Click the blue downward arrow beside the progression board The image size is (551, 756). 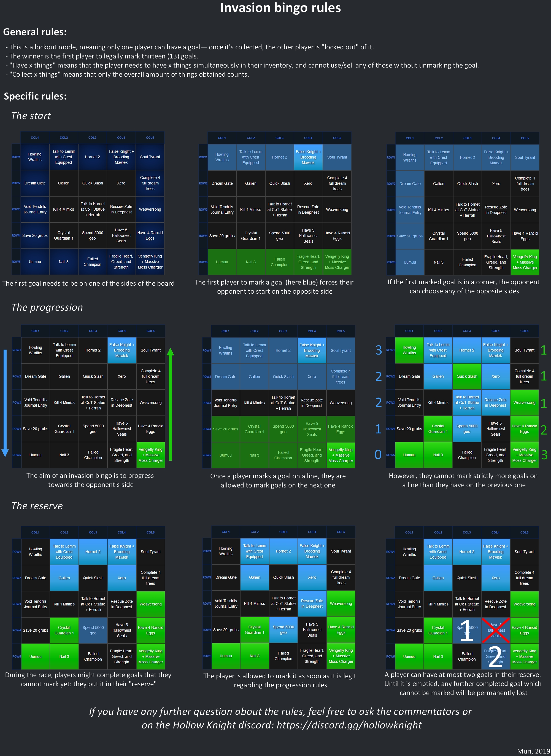click(x=5, y=403)
